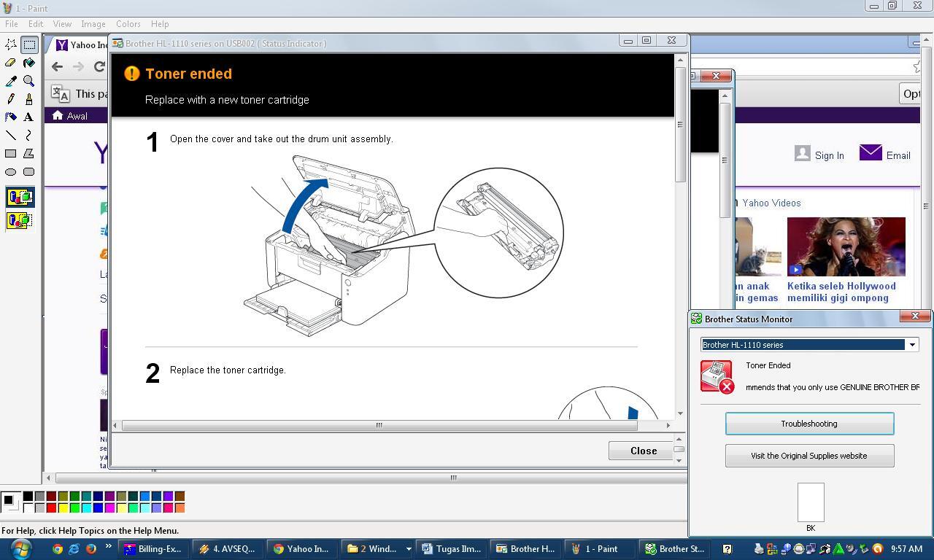The height and width of the screenshot is (560, 934).
Task: Choose the straight Line tool
Action: point(11,135)
